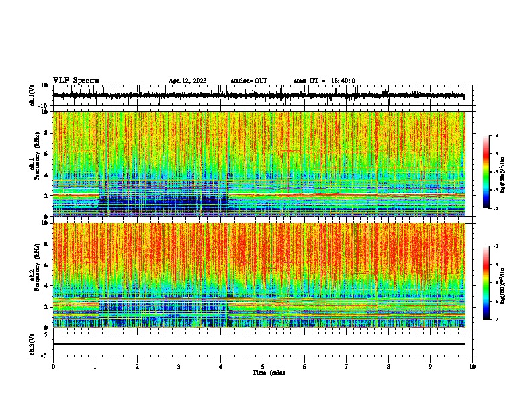Click the time axis tick label "7"
The height and width of the screenshot is (411, 532).
click(347, 367)
